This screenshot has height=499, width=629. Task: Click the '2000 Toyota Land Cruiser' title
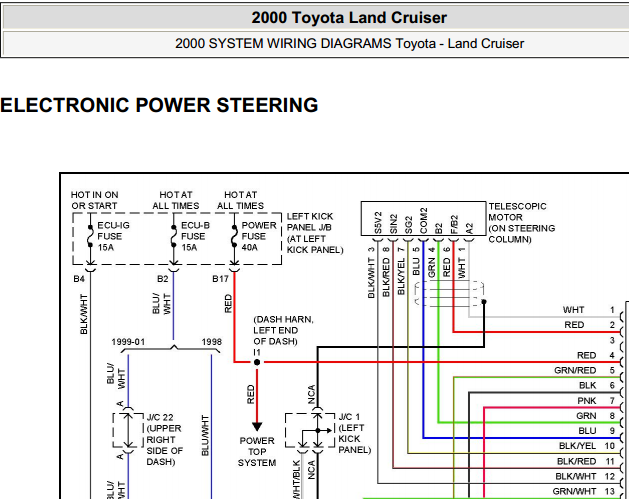tap(349, 18)
